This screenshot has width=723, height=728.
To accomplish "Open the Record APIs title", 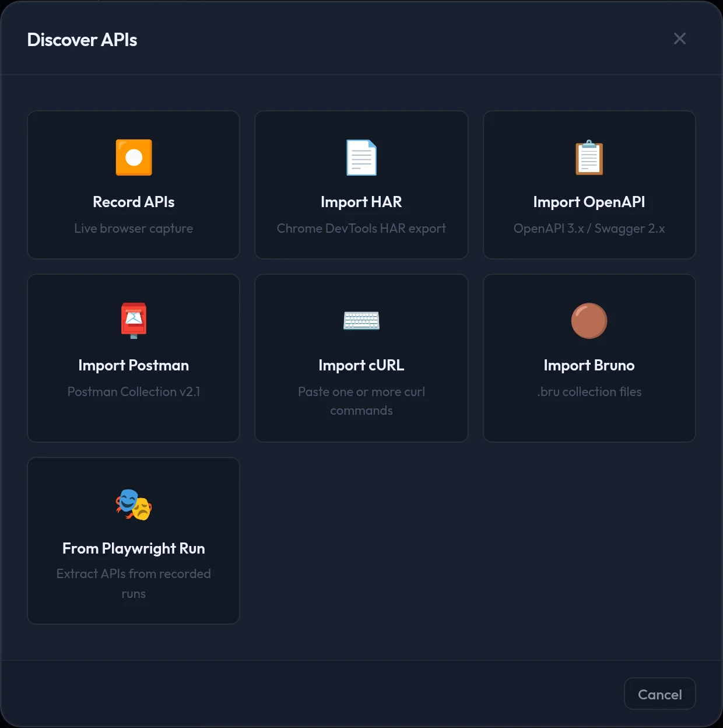I will coord(134,202).
